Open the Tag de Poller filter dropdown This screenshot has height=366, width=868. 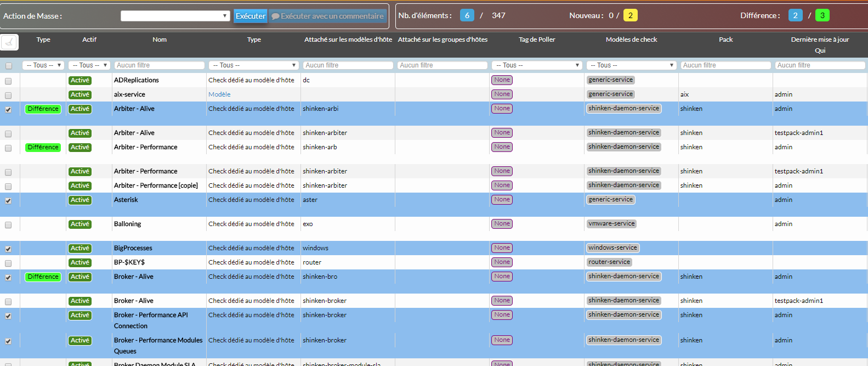(536, 65)
